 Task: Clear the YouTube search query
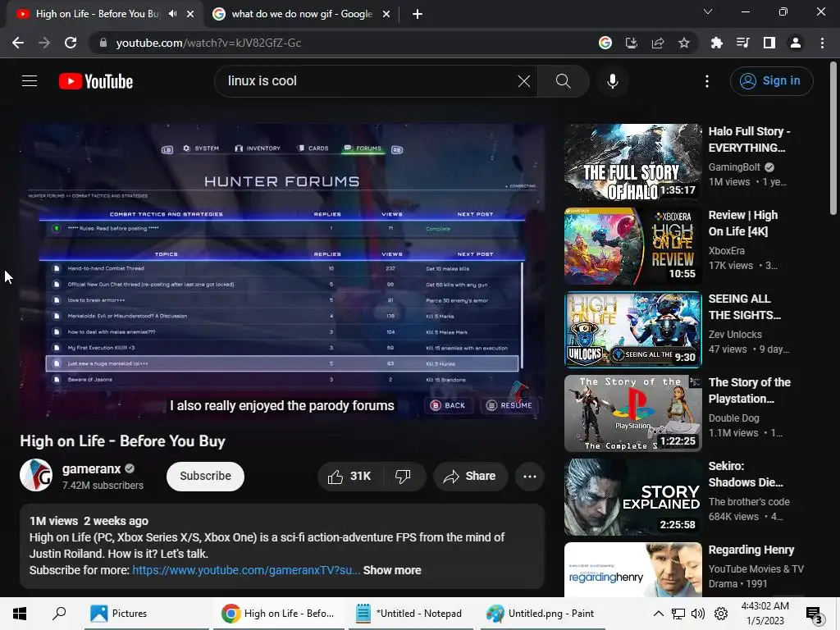[524, 81]
